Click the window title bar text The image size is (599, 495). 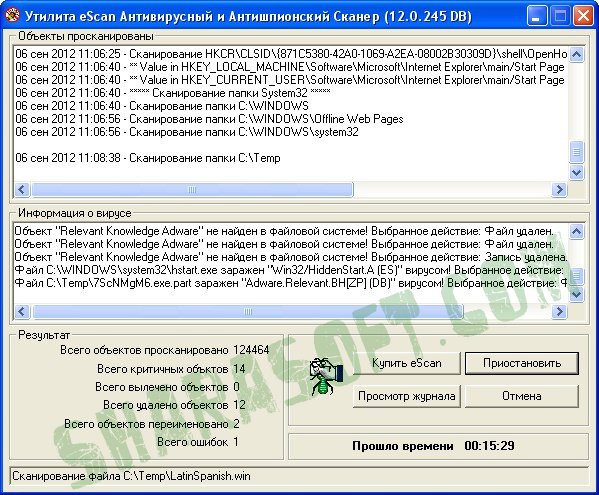pos(248,16)
